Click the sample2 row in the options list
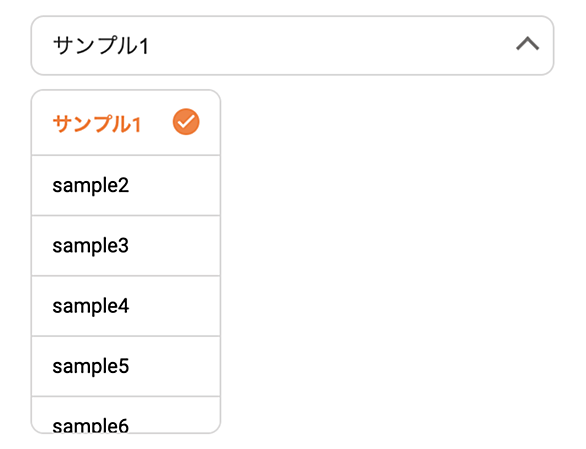 126,185
